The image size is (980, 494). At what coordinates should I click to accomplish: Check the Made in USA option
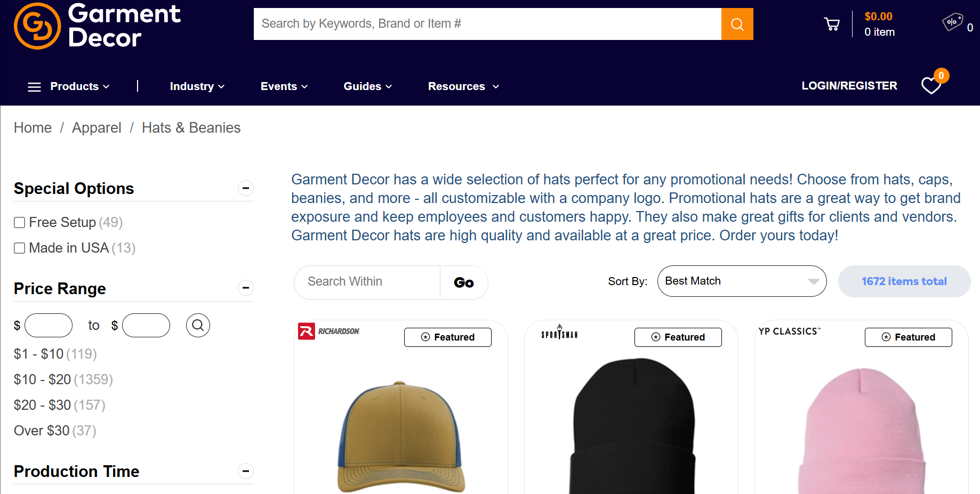(x=20, y=248)
